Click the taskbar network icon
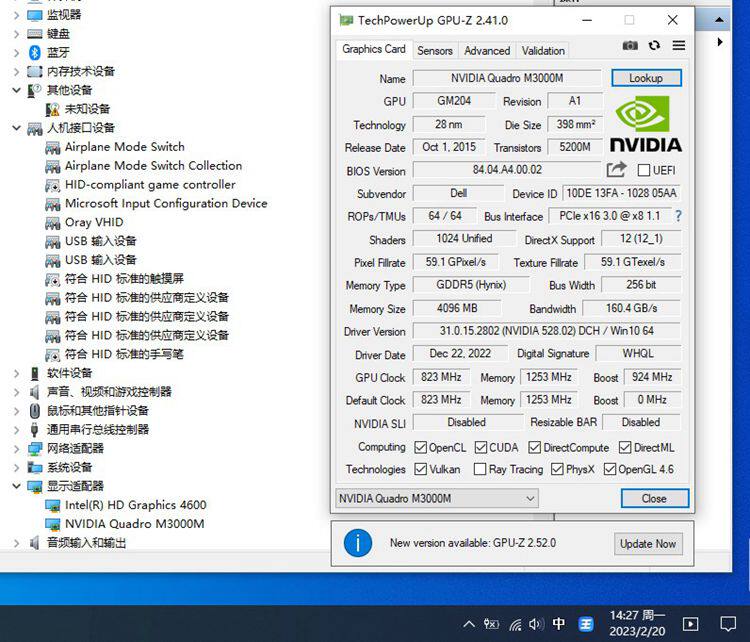This screenshot has width=750, height=642. click(515, 624)
